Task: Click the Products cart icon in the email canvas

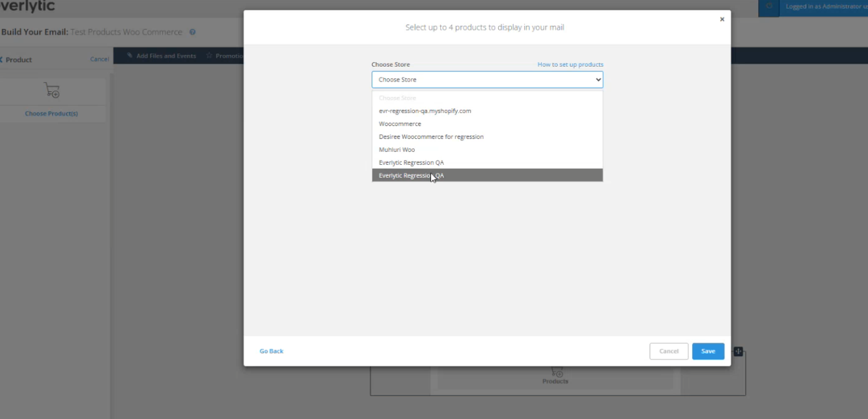Action: tap(556, 372)
